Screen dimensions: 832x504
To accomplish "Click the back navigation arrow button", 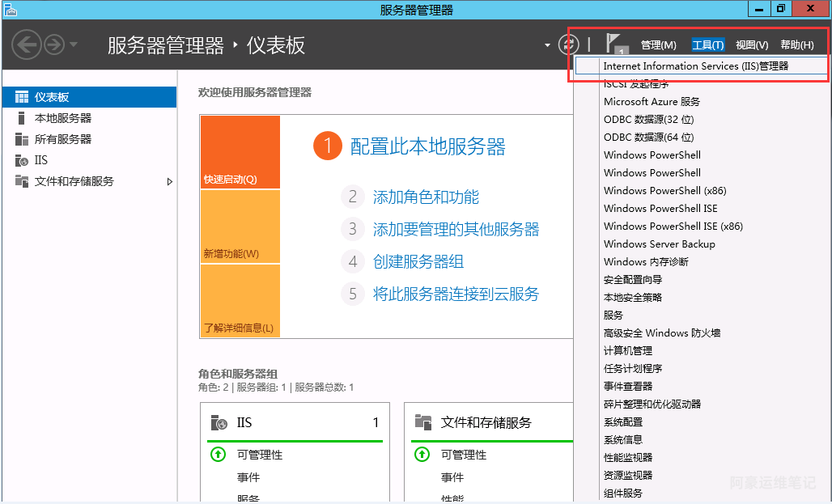I will 27,44.
